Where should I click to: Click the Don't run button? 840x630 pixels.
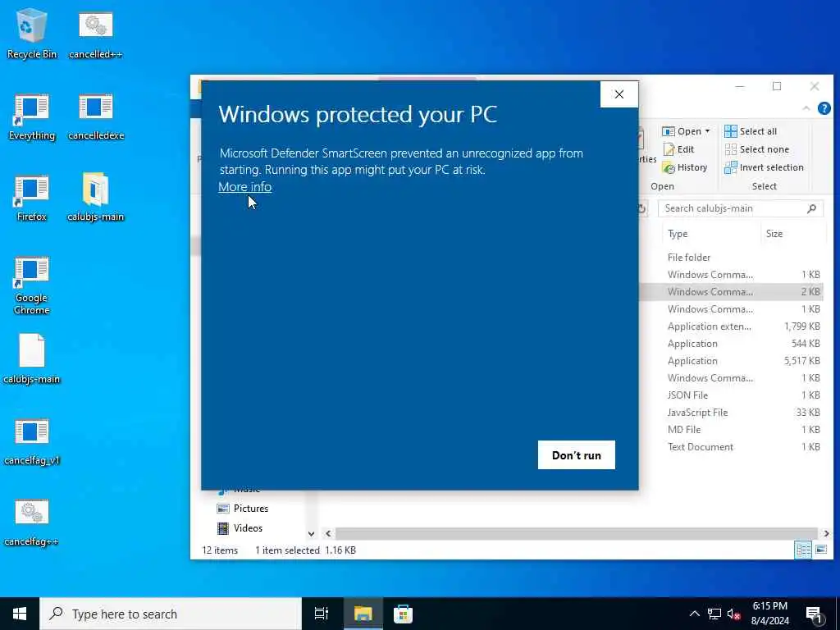pyautogui.click(x=577, y=454)
